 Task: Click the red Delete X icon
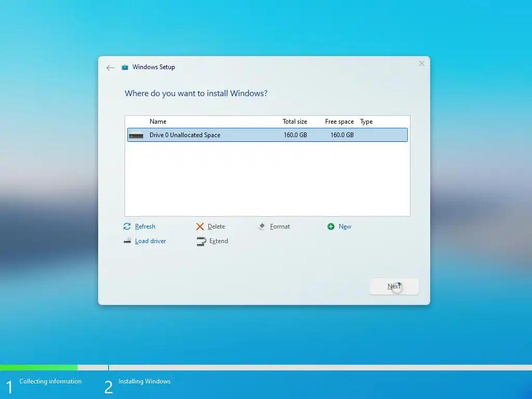[x=200, y=227]
